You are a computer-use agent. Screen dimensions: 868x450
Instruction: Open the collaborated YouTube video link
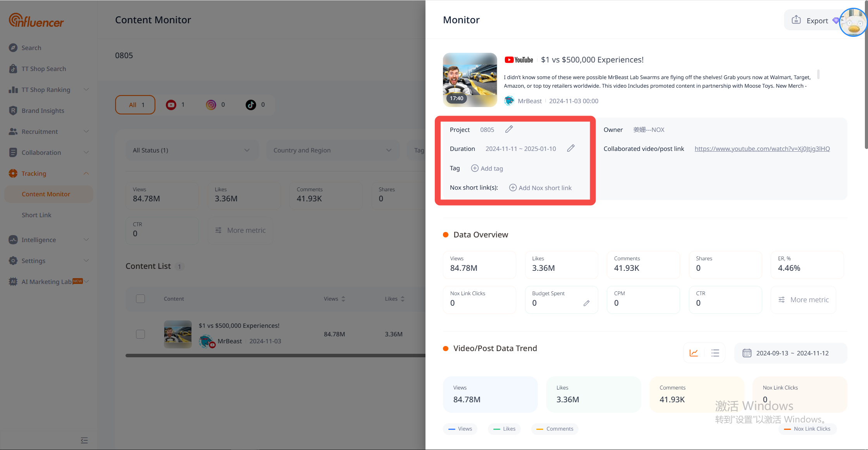click(762, 149)
